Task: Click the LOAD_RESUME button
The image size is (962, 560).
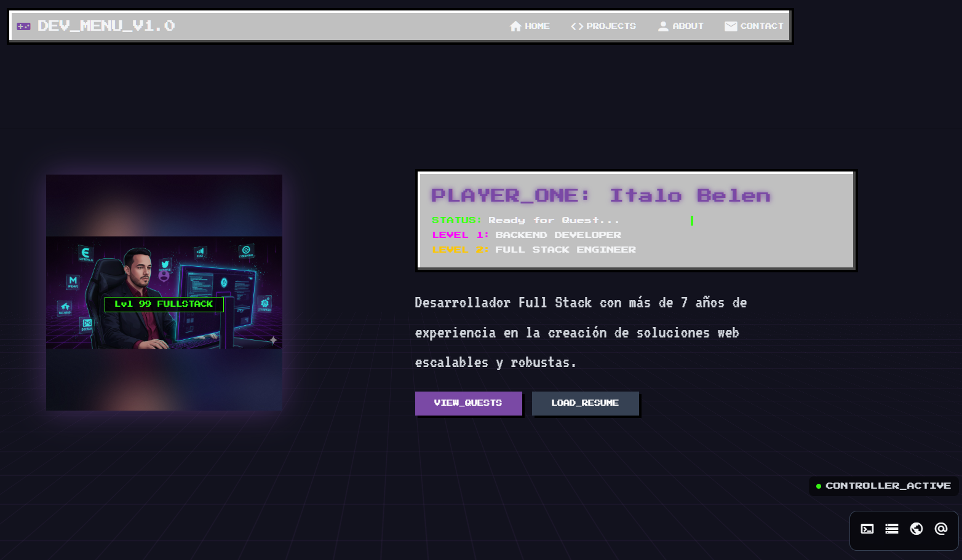Action: click(585, 403)
